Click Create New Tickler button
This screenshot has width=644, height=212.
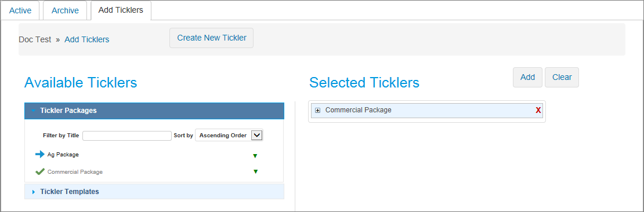click(x=212, y=38)
